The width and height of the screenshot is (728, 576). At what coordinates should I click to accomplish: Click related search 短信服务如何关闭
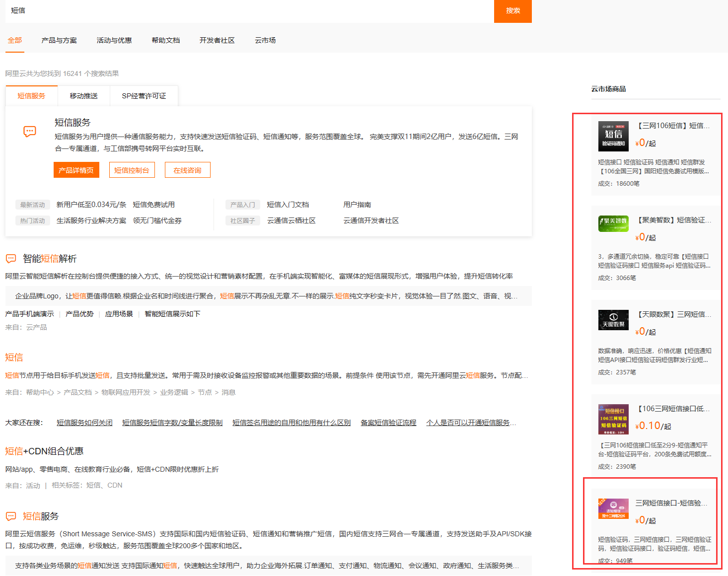tap(84, 423)
